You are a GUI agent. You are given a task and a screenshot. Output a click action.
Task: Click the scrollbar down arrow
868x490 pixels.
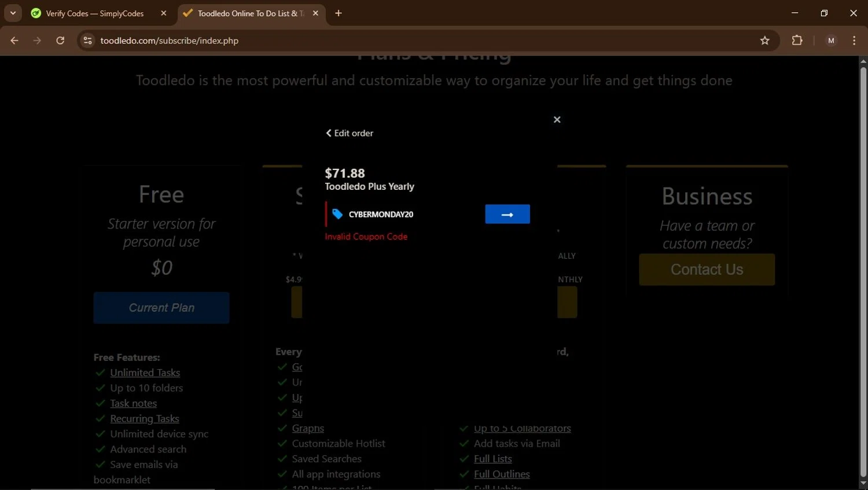[x=863, y=484]
